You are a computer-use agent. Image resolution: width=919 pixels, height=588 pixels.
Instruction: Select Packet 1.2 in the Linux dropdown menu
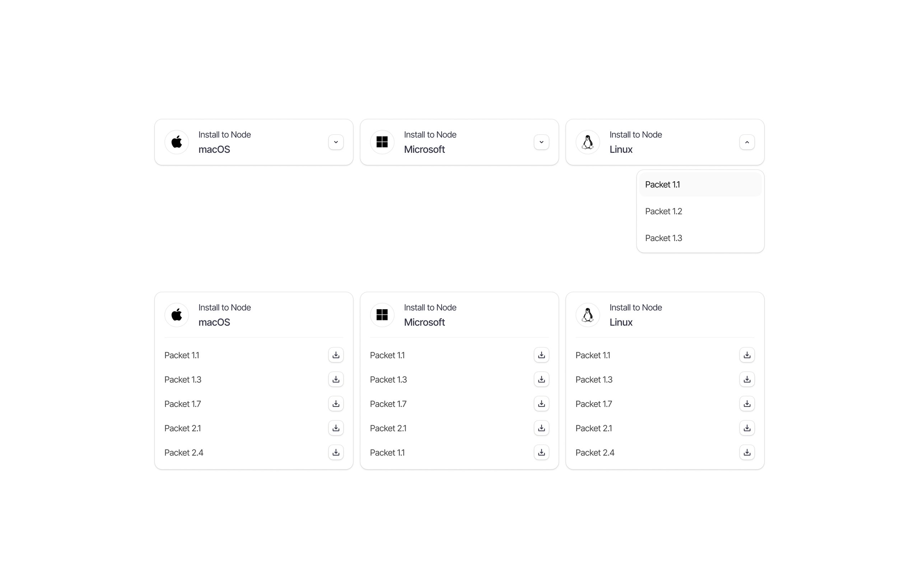(663, 211)
